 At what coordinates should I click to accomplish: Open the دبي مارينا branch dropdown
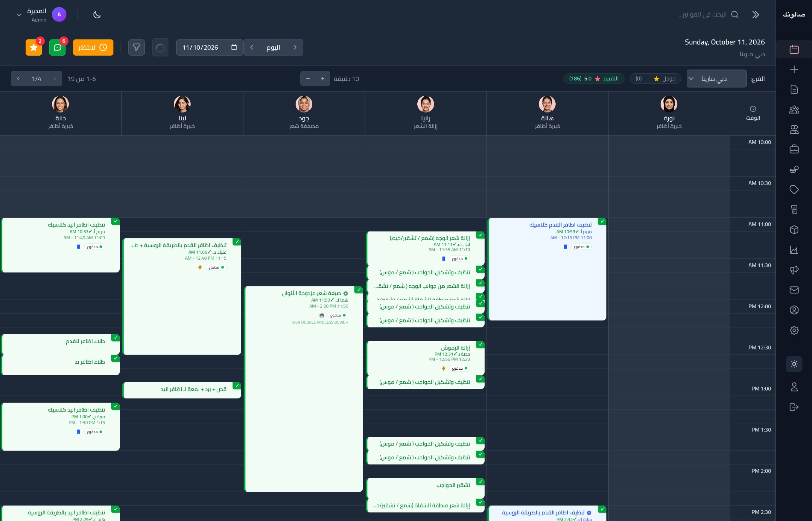(716, 78)
